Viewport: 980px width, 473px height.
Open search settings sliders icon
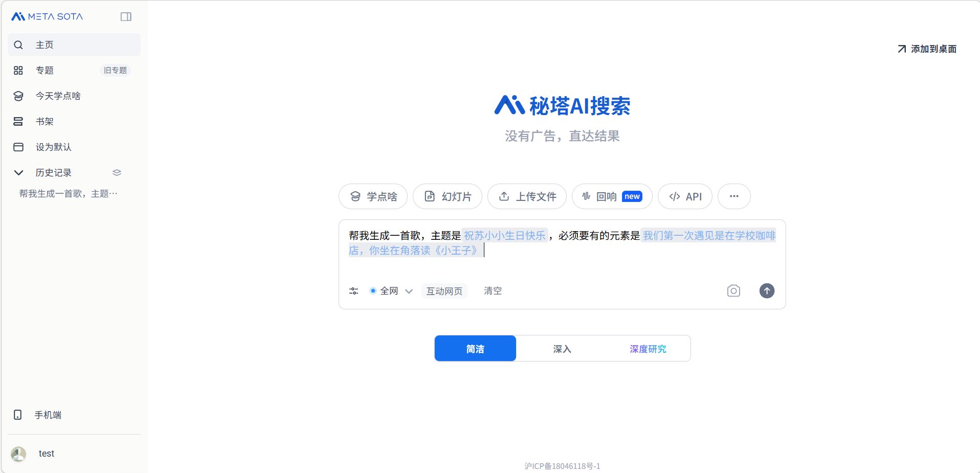(x=353, y=291)
